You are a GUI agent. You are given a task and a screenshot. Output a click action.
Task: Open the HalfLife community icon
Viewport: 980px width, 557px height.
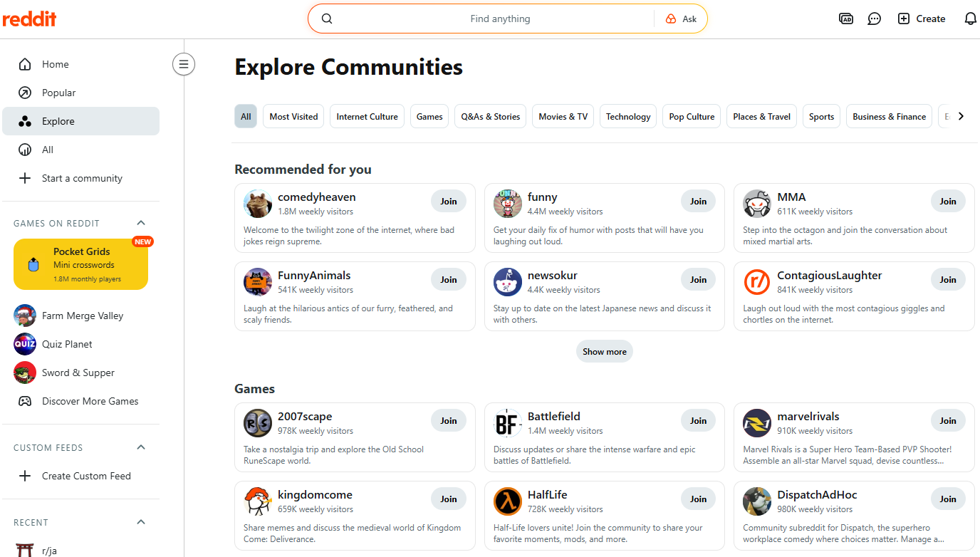tap(507, 501)
